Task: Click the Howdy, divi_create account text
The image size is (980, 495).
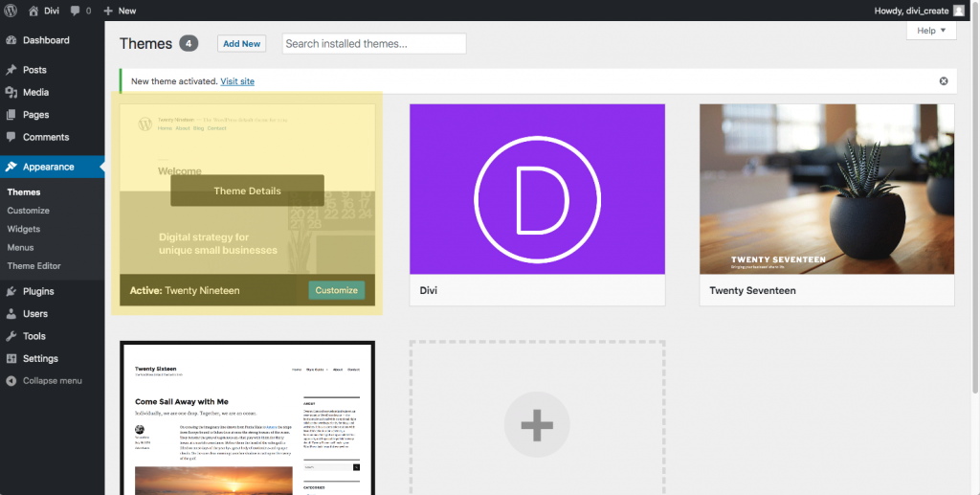Action: coord(912,11)
